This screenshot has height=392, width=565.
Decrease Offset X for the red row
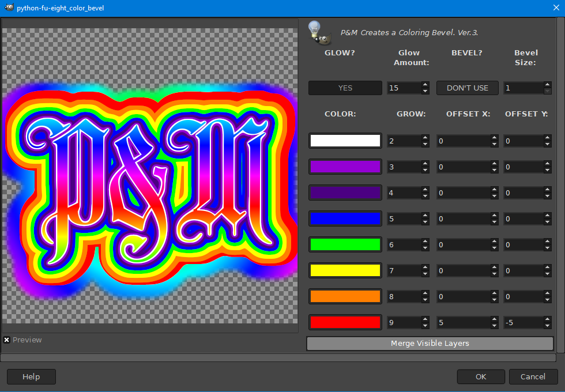(x=495, y=326)
